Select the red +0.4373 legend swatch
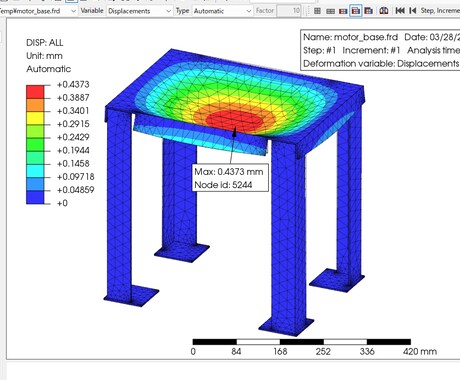Image resolution: width=460 pixels, height=380 pixels. (x=35, y=92)
